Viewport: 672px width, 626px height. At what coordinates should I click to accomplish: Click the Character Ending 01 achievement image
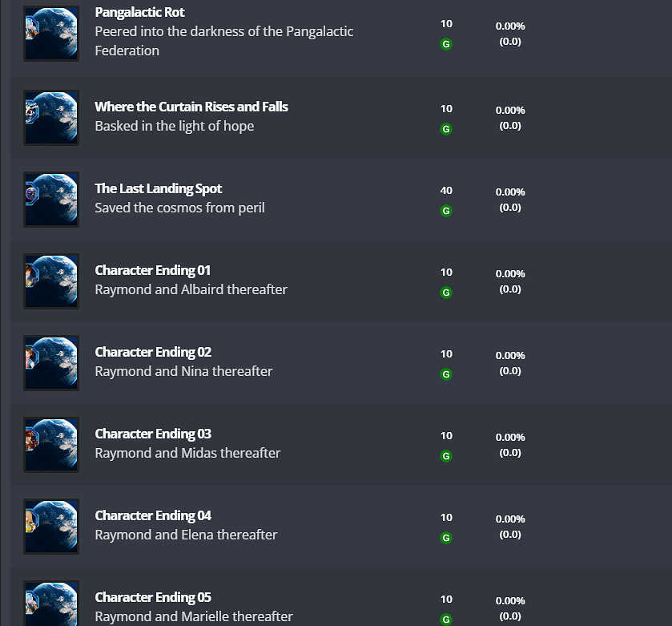pos(51,281)
